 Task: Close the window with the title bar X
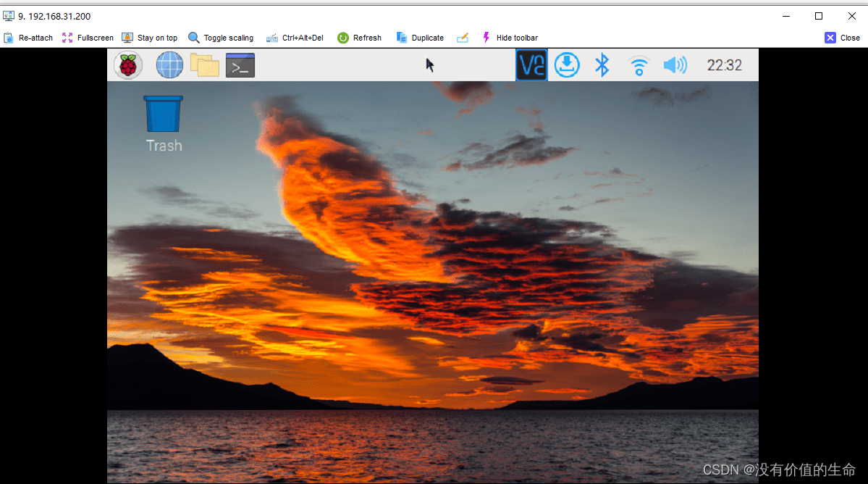(x=852, y=16)
